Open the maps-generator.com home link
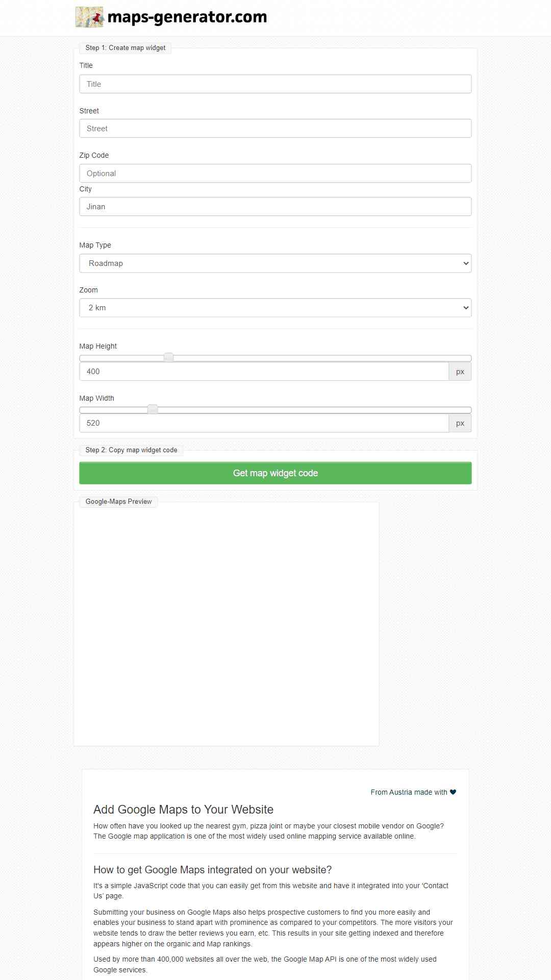The height and width of the screenshot is (980, 551). pos(187,17)
